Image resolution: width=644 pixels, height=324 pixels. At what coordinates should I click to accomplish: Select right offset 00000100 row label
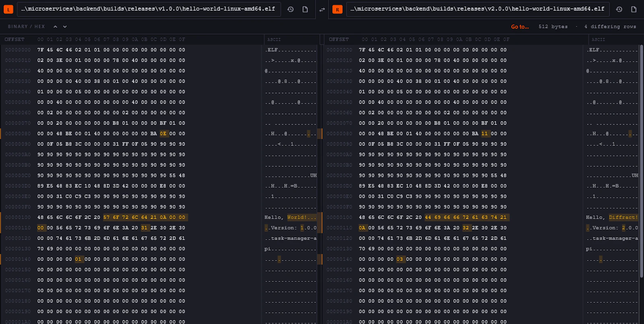(x=339, y=217)
